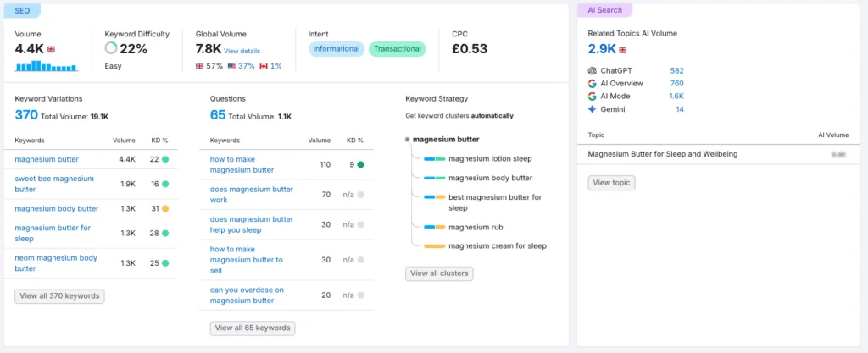The width and height of the screenshot is (868, 353).
Task: Open the AI Search tab label
Action: coord(605,10)
